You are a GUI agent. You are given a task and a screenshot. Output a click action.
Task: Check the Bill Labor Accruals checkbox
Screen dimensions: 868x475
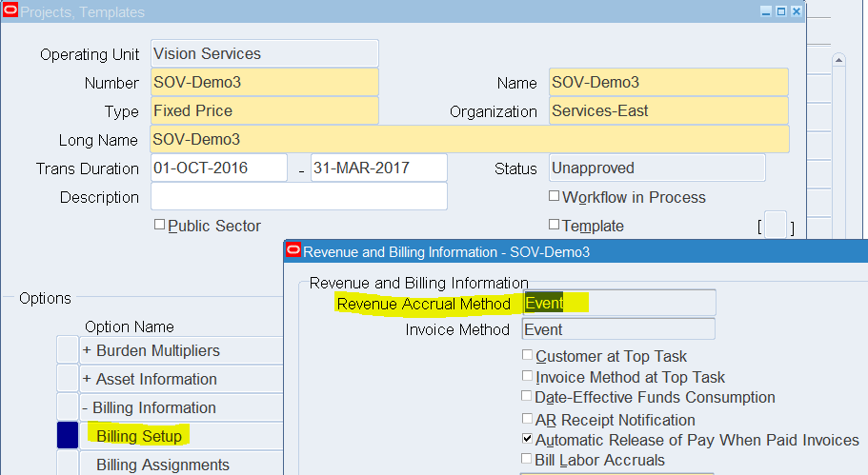[x=527, y=459]
